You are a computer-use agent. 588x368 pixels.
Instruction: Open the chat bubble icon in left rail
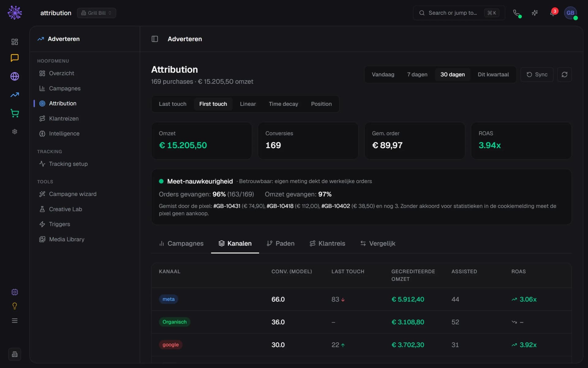pos(15,58)
